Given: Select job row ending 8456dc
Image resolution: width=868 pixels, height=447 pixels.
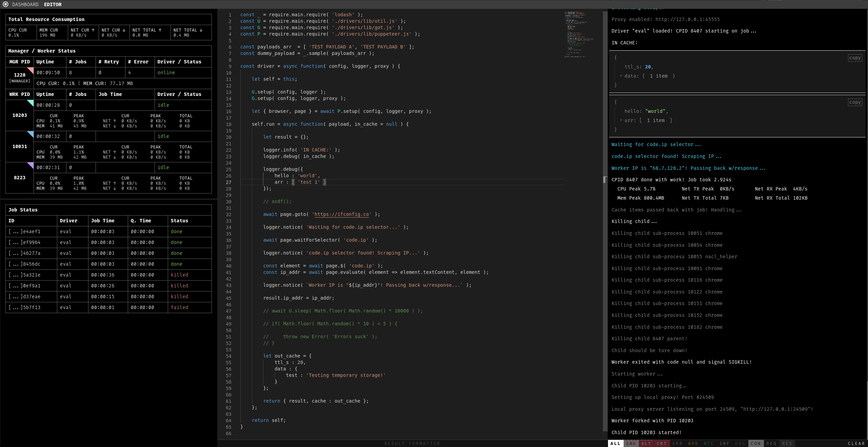Looking at the screenshot, I should [x=108, y=264].
